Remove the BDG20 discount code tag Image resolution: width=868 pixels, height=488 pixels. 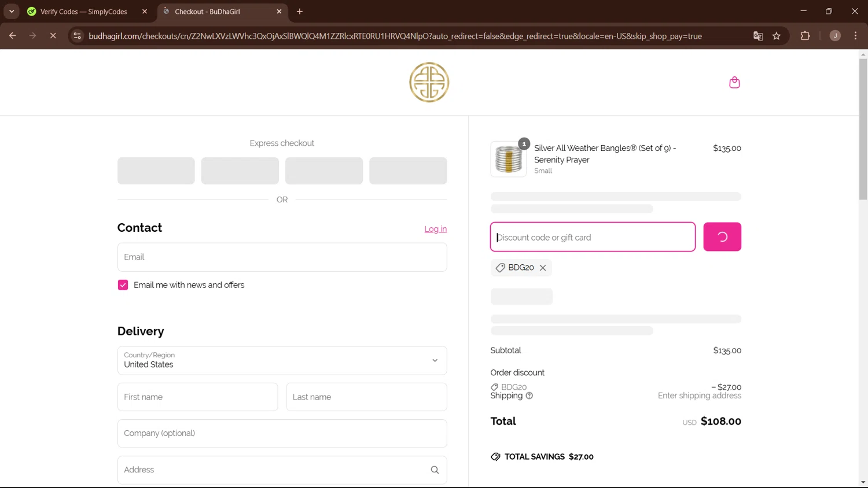543,268
